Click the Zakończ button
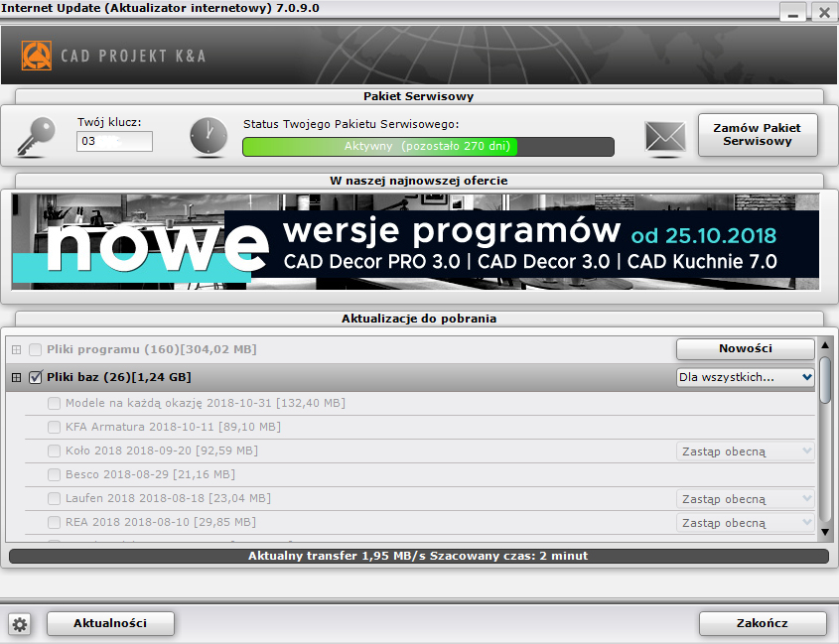839x644 pixels. click(x=763, y=624)
